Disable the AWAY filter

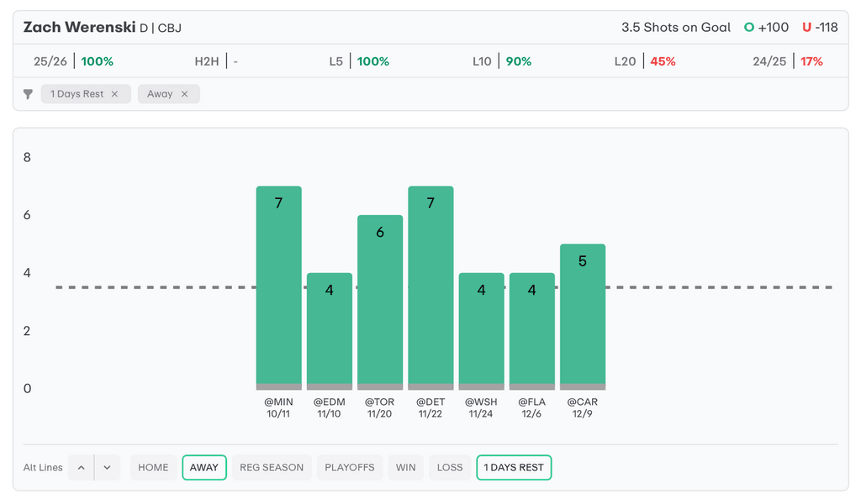(204, 468)
